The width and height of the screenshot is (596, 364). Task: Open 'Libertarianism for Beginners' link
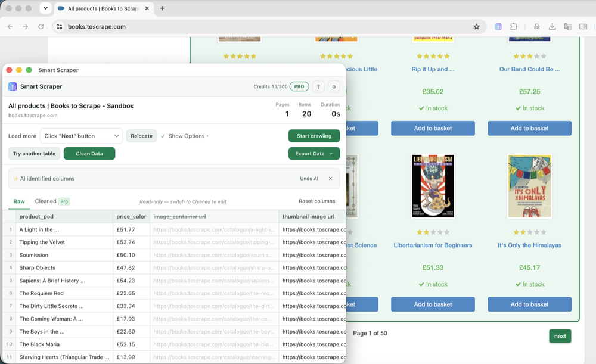point(433,245)
